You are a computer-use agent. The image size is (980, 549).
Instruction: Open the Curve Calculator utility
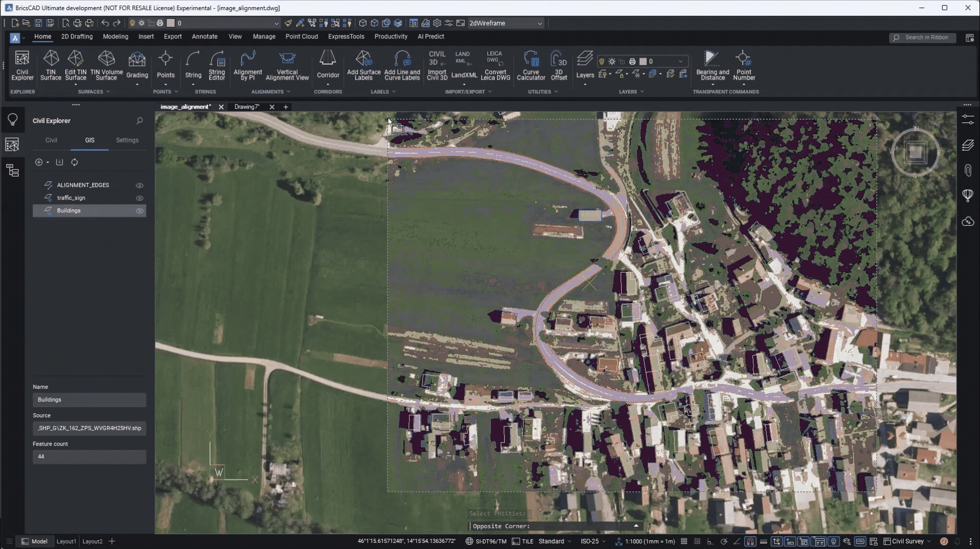coord(531,65)
